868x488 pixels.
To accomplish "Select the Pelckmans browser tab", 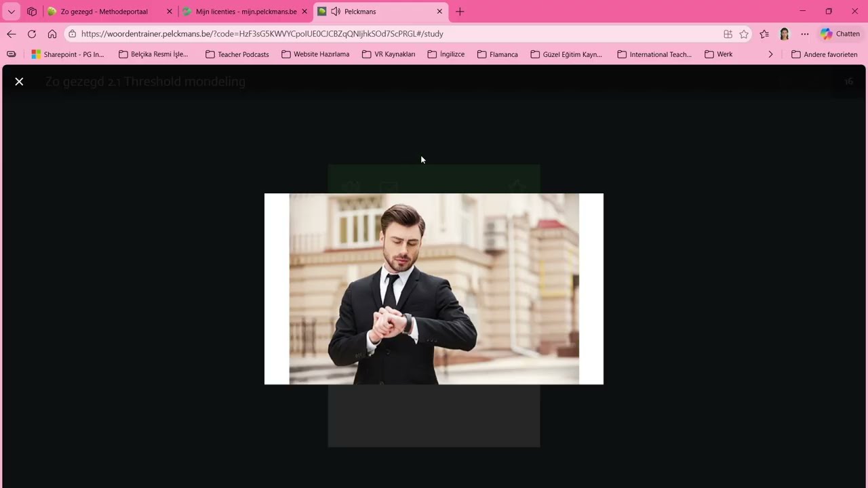I will coord(380,12).
